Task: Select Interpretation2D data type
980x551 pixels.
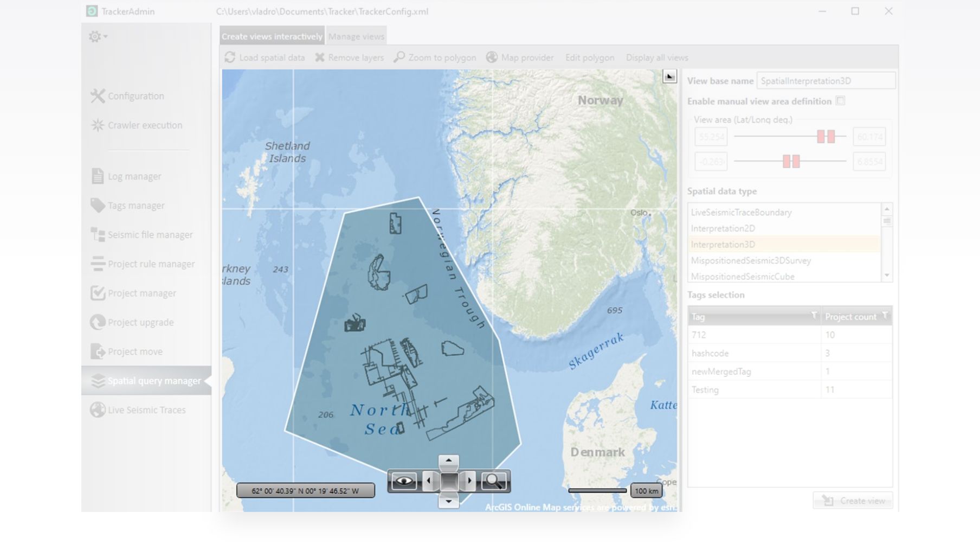Action: (784, 228)
